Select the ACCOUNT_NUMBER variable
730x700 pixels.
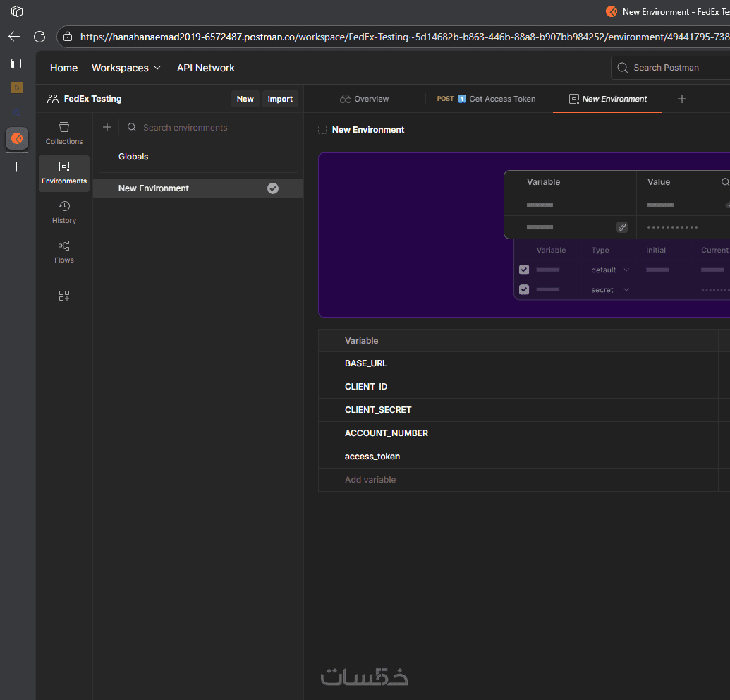click(387, 433)
